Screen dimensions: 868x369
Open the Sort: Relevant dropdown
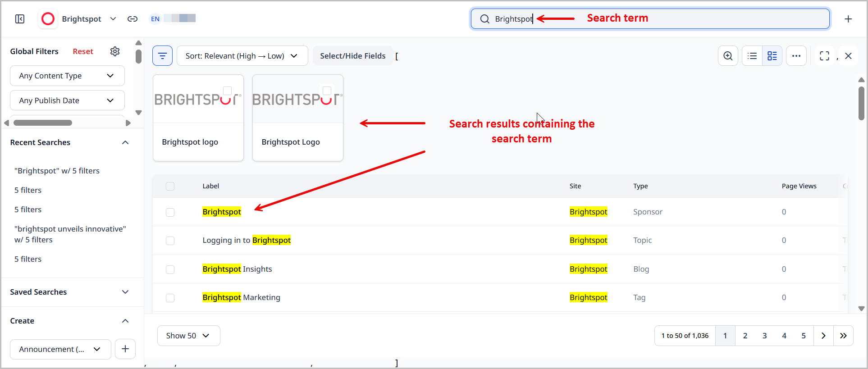[242, 56]
